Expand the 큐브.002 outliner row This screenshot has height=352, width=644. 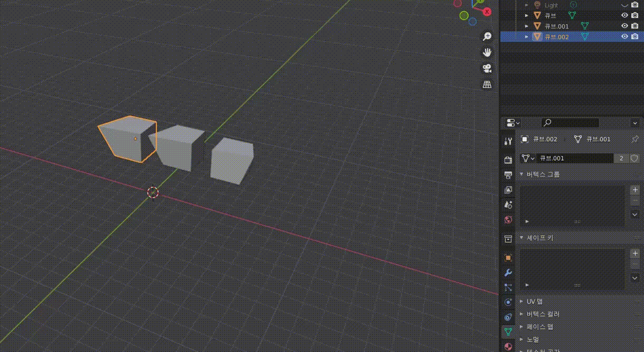[x=526, y=36]
